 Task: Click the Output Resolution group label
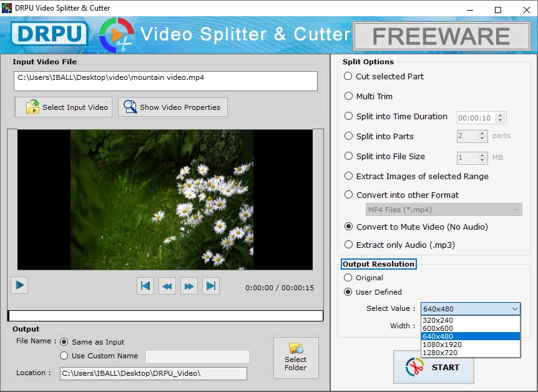pyautogui.click(x=378, y=264)
